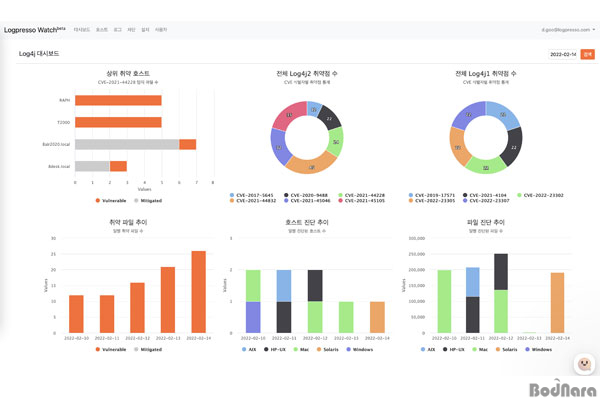This screenshot has height=400, width=600.
Task: Select black segment in Log4j2 donut
Action: coord(330,117)
